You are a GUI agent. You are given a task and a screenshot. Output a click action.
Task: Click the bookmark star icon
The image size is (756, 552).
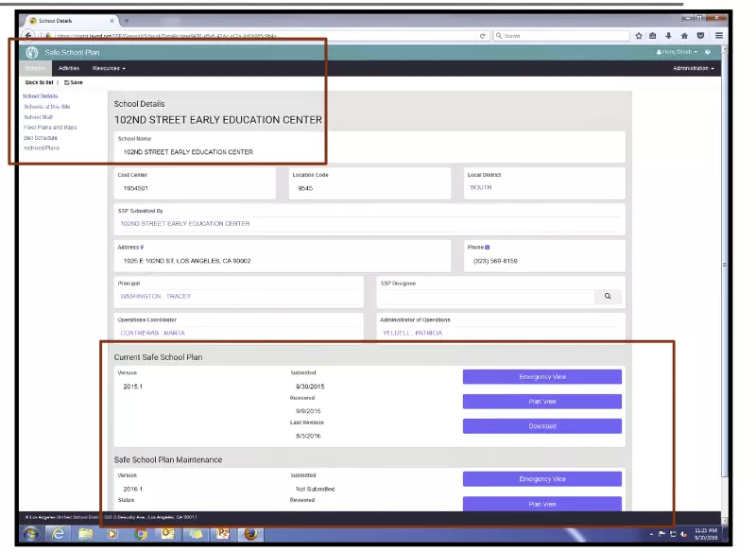tap(639, 36)
